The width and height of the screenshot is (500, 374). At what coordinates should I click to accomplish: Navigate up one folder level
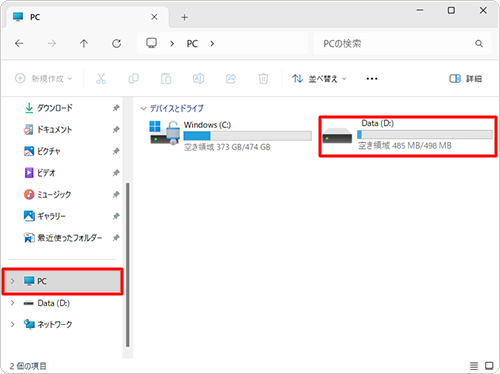pos(84,43)
